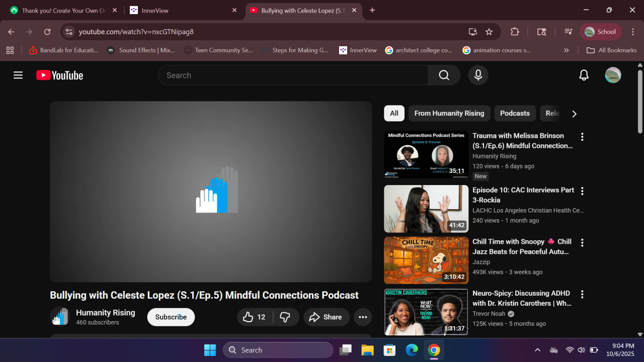Select the All filter chip
644x362 pixels.
click(394, 113)
